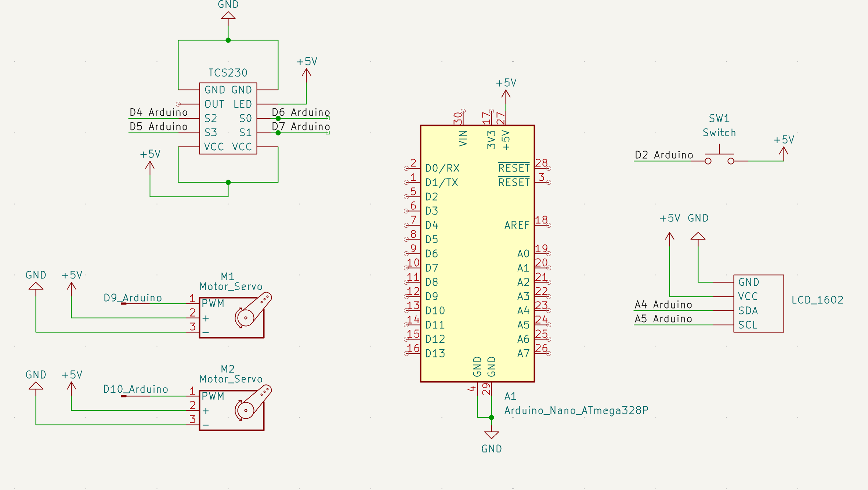Viewport: 868px width, 490px height.
Task: Click the +5V power arrow near SW1
Action: (x=783, y=151)
